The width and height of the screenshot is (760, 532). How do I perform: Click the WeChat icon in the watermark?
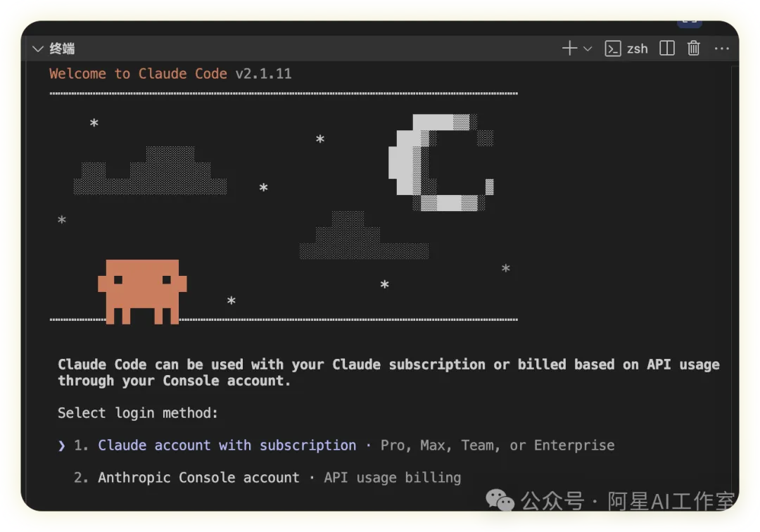tap(501, 500)
